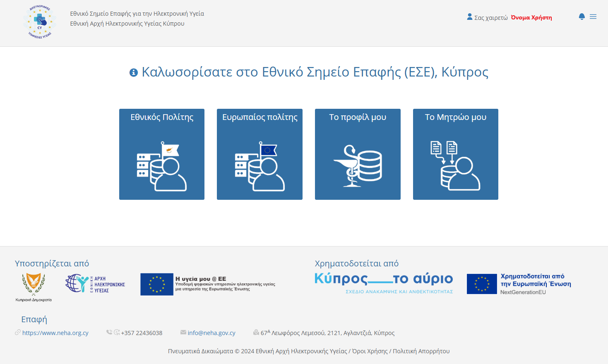Click the phone number +357 22436038
The height and width of the screenshot is (364, 608).
[x=142, y=333]
